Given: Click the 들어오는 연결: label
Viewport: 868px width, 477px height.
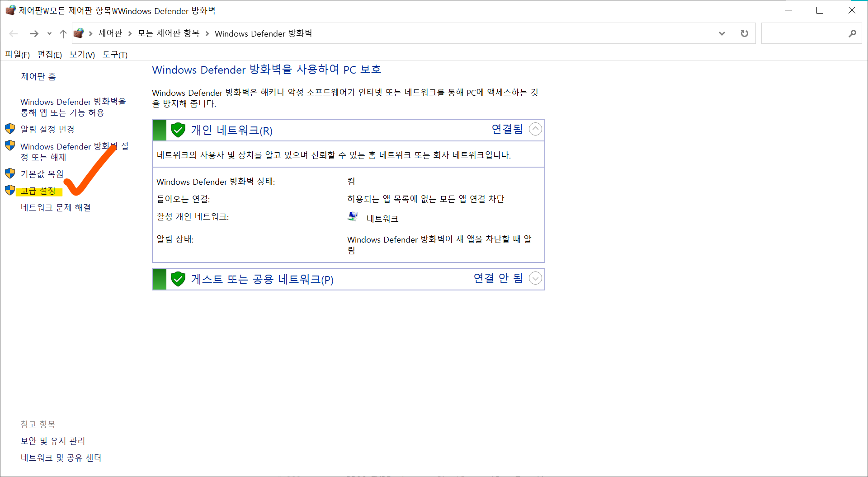Looking at the screenshot, I should point(183,199).
